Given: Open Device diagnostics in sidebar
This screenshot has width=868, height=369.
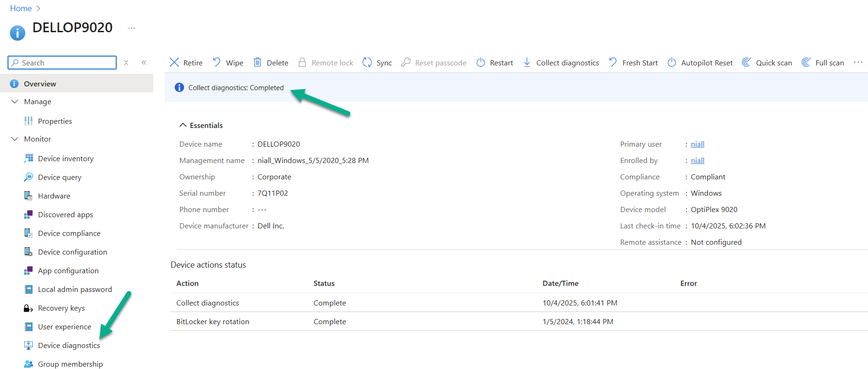Looking at the screenshot, I should pos(69,346).
